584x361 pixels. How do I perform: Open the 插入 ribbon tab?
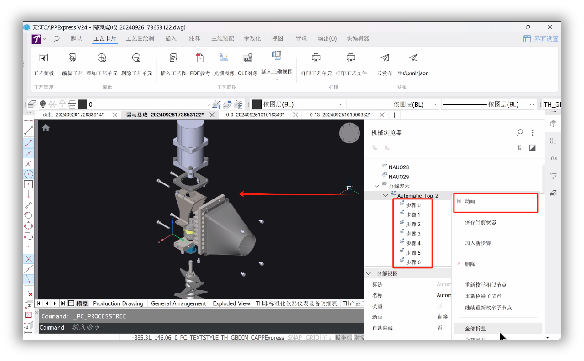pos(171,38)
